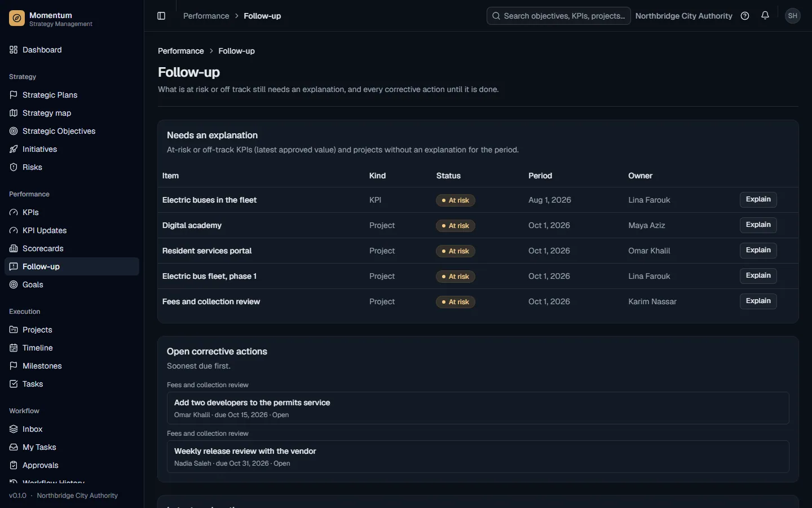Click Northbridge City Authority in the top bar
Screen dimensions: 812x508
[683, 16]
